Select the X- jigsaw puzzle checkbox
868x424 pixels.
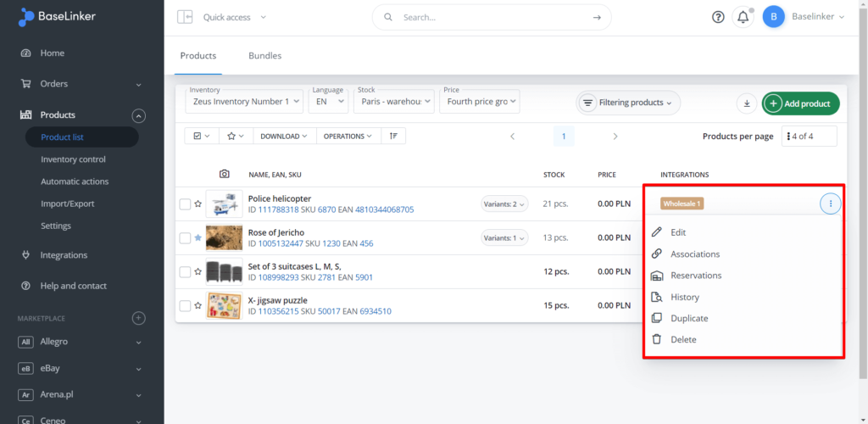click(185, 305)
